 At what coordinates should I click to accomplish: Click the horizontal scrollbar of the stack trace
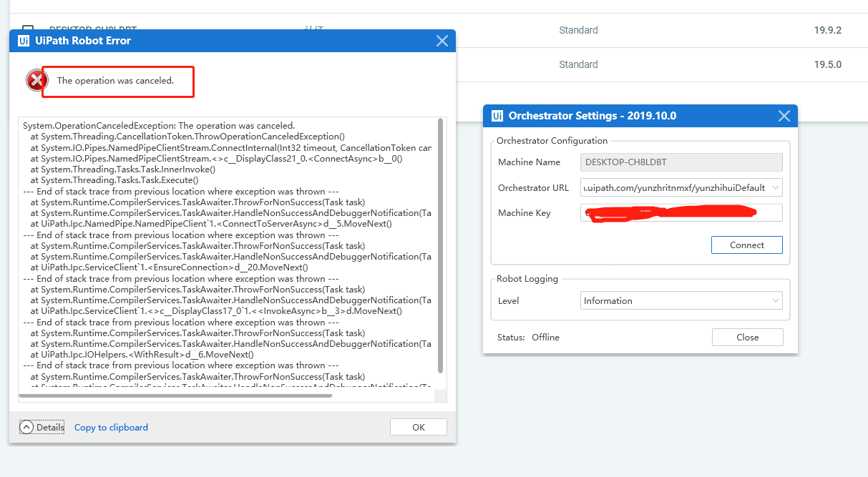pos(175,395)
